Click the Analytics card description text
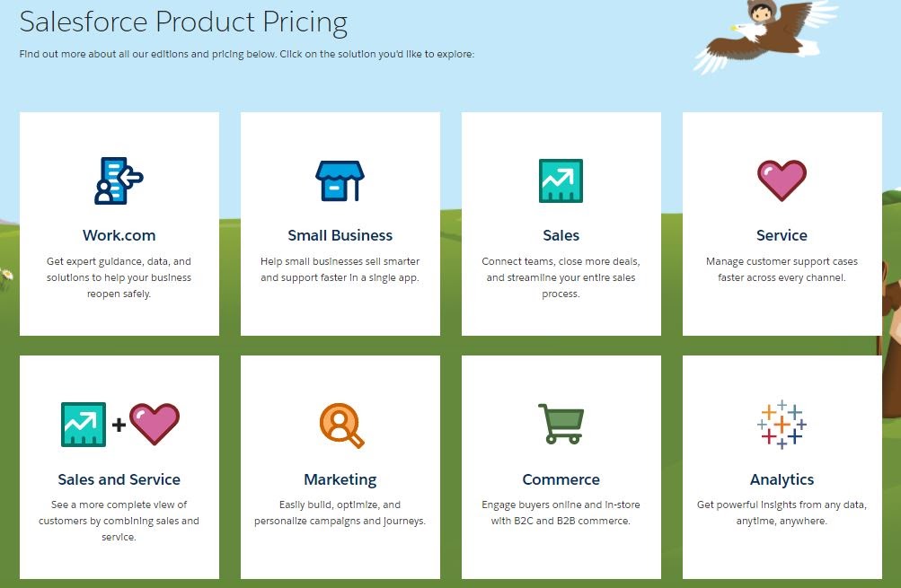 pyautogui.click(x=782, y=513)
